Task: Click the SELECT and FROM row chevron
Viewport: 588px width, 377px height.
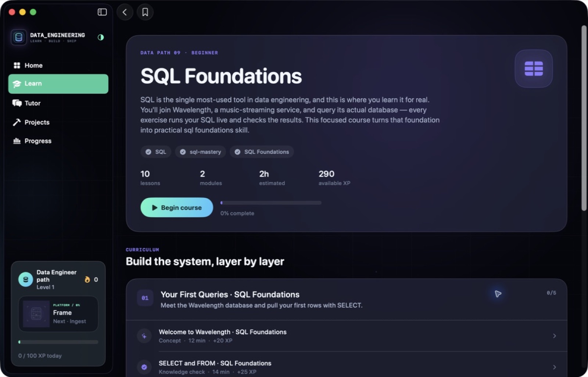Action: click(554, 367)
